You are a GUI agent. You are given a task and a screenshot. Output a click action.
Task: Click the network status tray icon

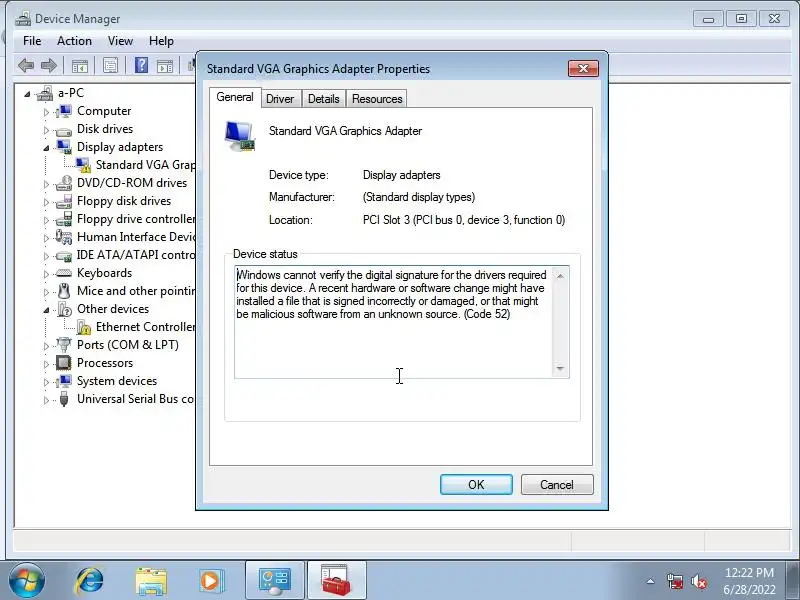coord(675,581)
